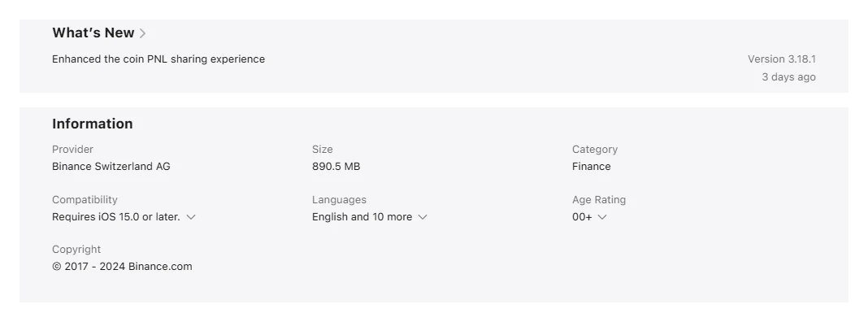Screen dimensions: 868x322
Task: Click the Languages label
Action: tap(340, 199)
